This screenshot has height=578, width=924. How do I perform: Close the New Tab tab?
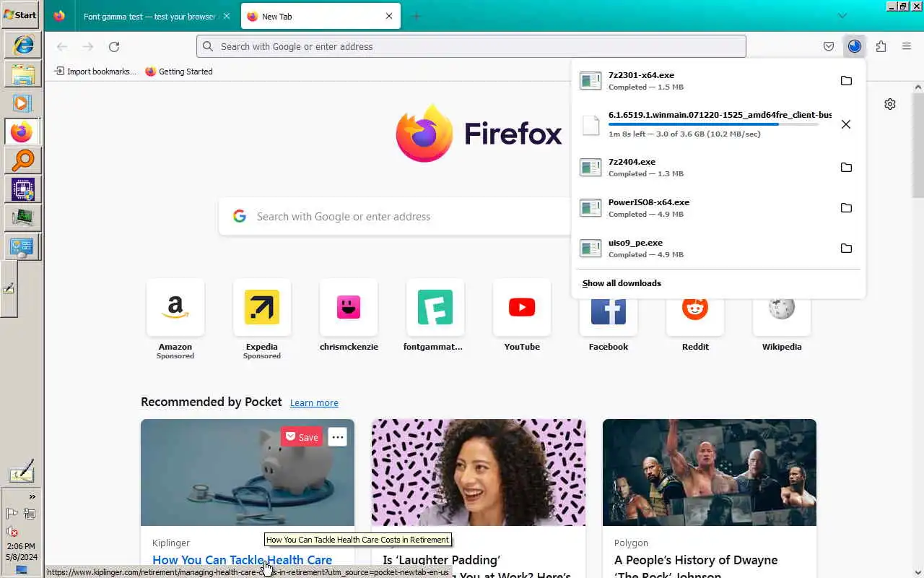389,16
